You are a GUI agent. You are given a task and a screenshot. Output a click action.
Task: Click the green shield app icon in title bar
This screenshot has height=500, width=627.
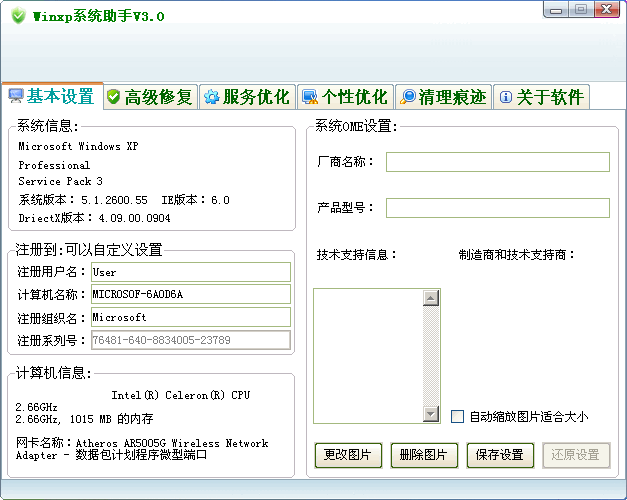tap(18, 16)
